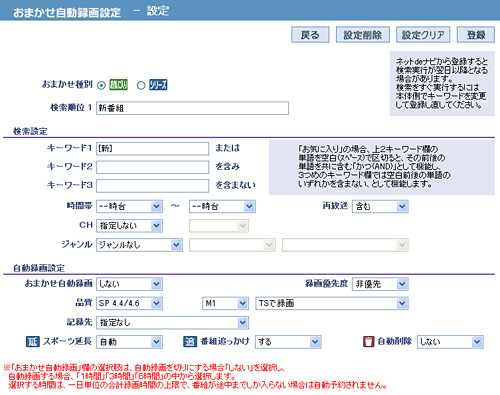Click the auto-delete trash can icon
The width and height of the screenshot is (500, 395).
click(x=368, y=341)
